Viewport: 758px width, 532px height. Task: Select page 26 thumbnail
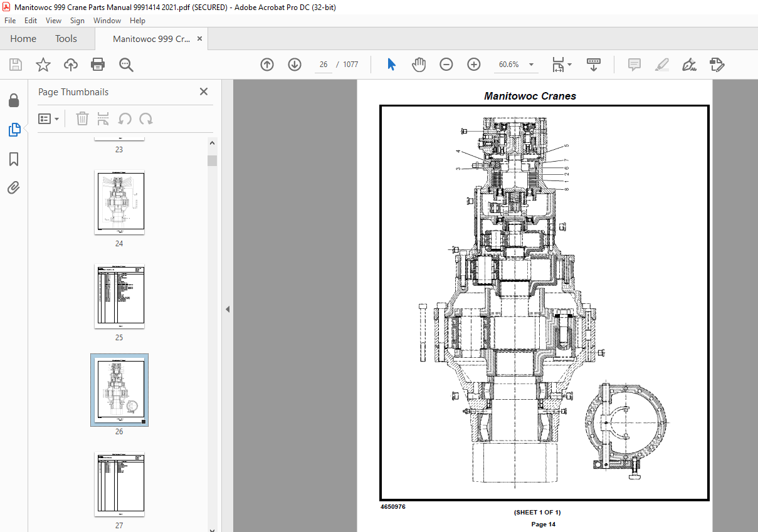pos(119,390)
